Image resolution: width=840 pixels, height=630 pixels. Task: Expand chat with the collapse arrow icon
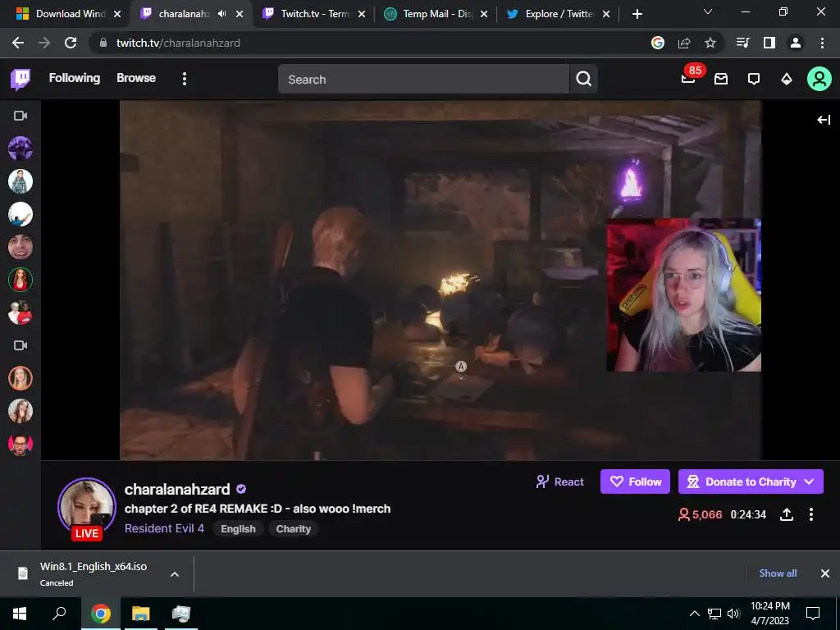(824, 120)
